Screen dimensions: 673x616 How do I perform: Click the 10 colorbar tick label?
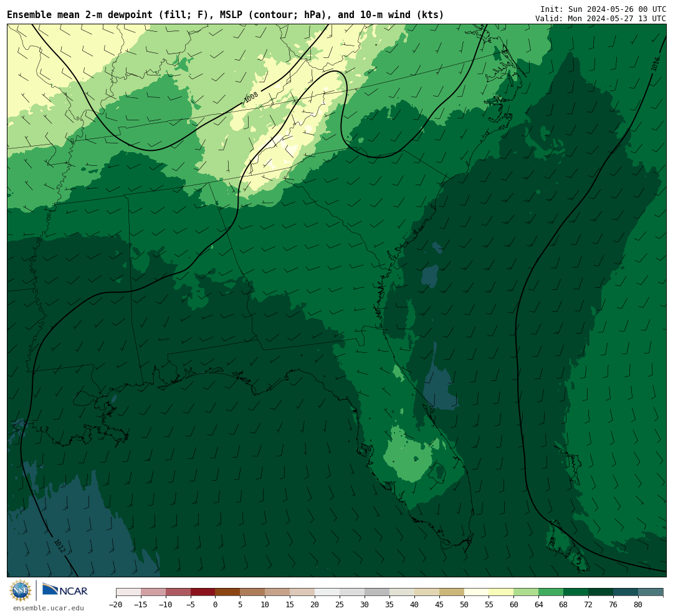pyautogui.click(x=265, y=604)
